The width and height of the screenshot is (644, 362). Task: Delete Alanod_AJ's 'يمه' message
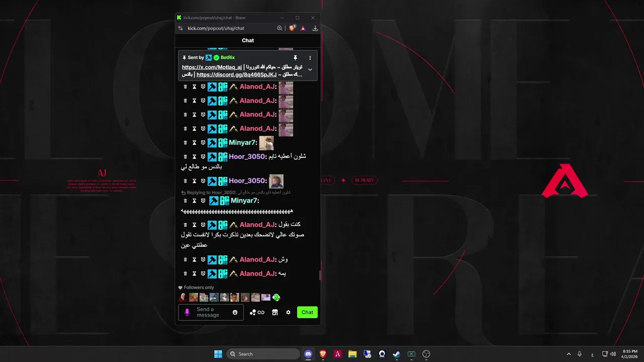[x=185, y=274]
